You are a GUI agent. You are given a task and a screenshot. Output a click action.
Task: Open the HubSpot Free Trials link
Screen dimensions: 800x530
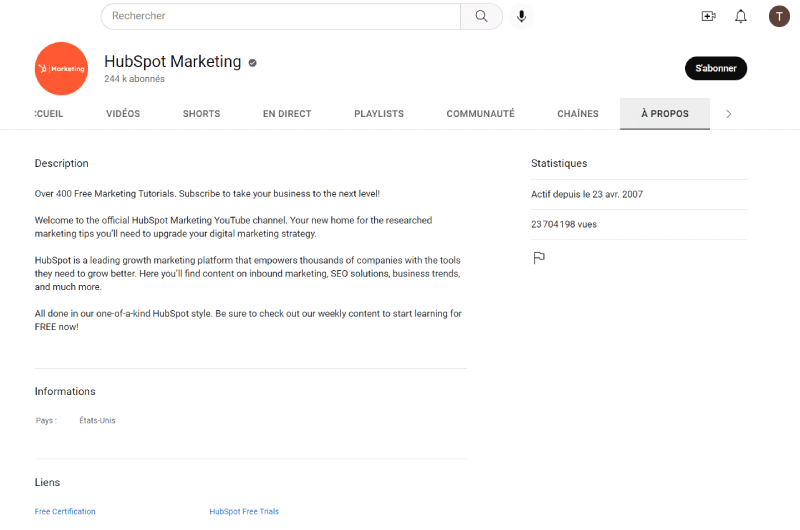point(244,512)
